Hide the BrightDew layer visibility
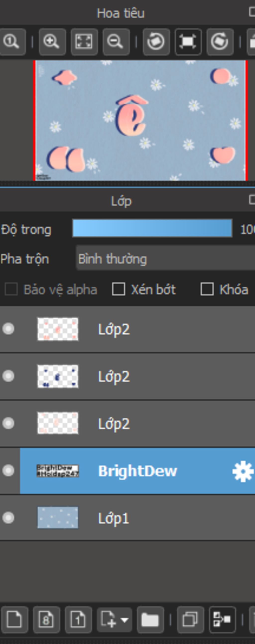Viewport: 255px width, 644px height. tap(8, 471)
